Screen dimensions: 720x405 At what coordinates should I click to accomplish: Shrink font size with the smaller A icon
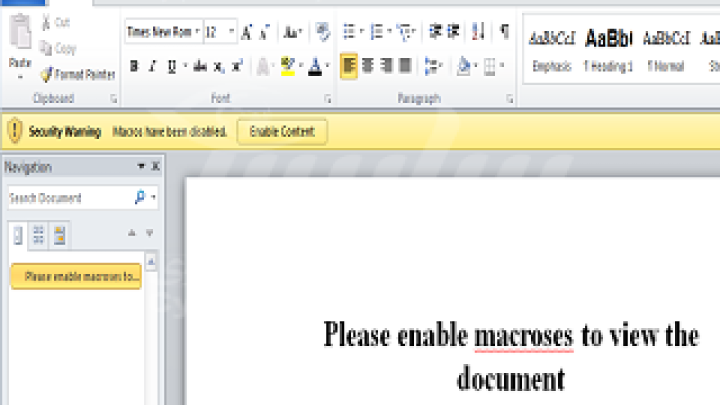(x=264, y=32)
